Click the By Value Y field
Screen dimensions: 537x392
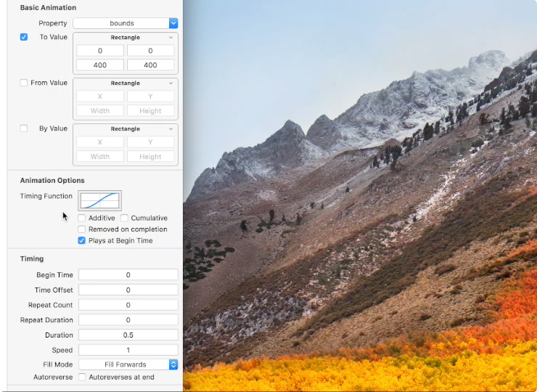(x=150, y=142)
